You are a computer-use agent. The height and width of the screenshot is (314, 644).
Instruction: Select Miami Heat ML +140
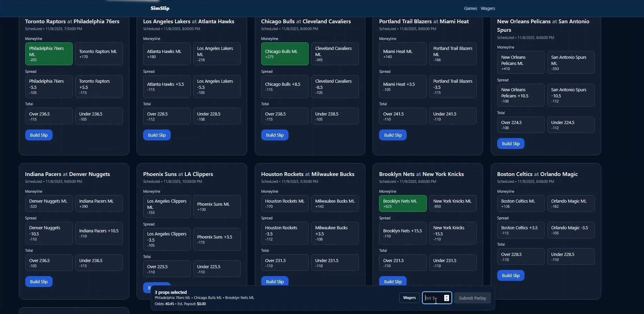[403, 54]
